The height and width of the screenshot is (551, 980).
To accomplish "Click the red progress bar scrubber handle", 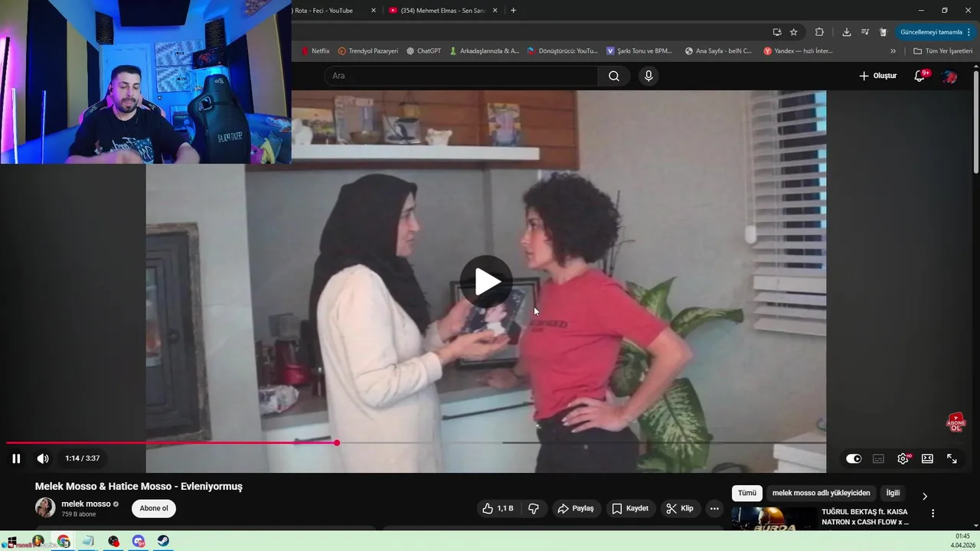I will (336, 442).
